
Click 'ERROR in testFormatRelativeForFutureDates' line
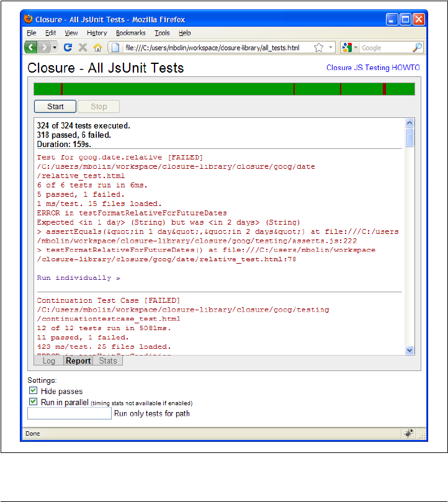coord(132,213)
